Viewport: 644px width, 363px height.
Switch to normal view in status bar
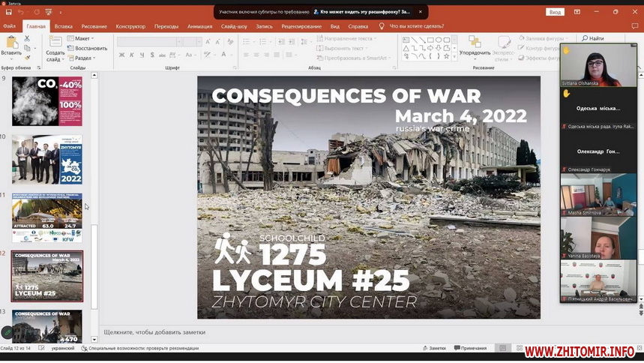503,348
